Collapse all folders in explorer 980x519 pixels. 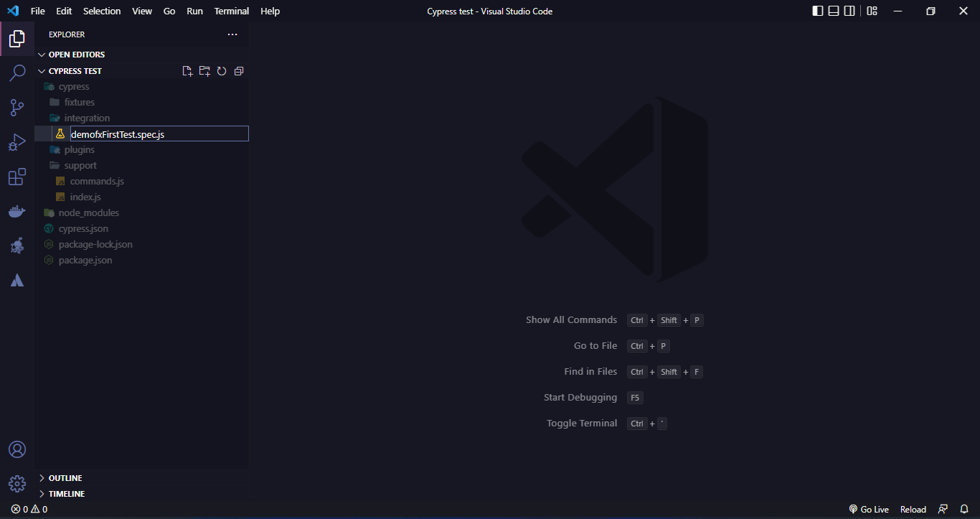239,71
